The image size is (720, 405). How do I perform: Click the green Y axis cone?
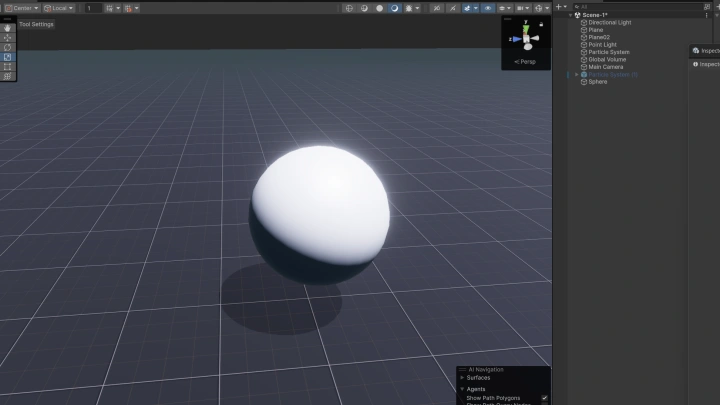(x=526, y=29)
